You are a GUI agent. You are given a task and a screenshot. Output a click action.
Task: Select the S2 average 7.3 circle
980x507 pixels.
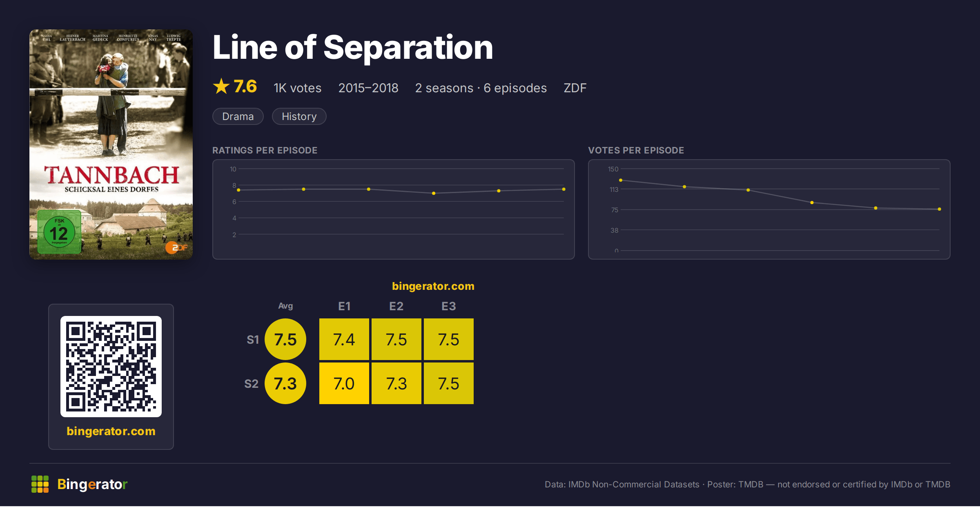point(285,383)
